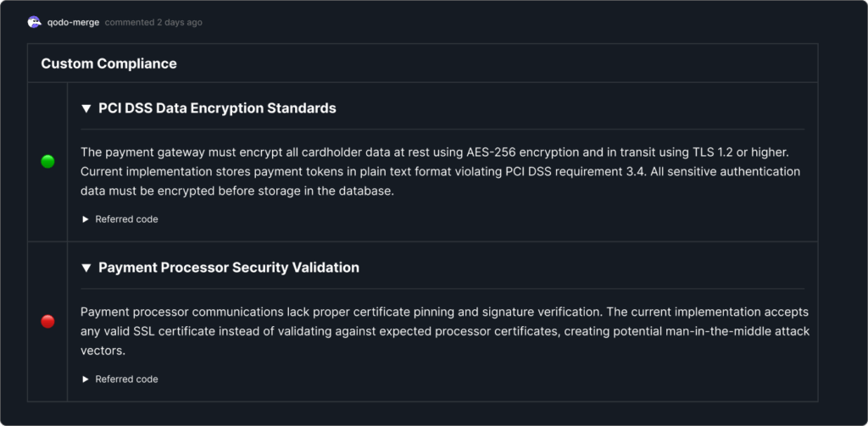Click the certificate pinning description paragraph
The height and width of the screenshot is (426, 868).
(x=445, y=331)
